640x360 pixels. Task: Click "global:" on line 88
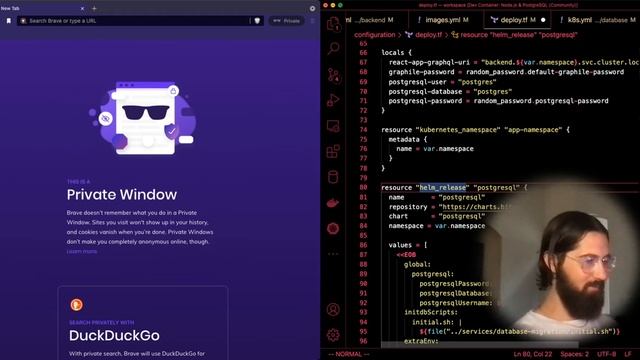pos(417,264)
